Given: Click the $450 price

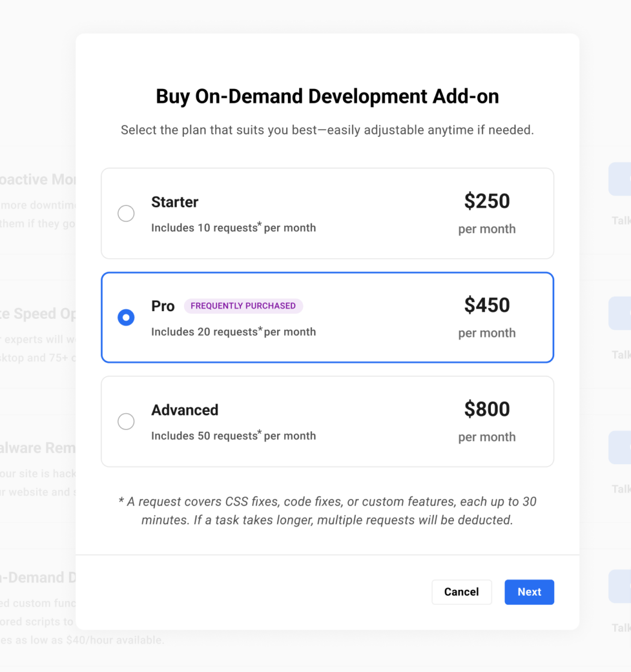Looking at the screenshot, I should coord(487,305).
